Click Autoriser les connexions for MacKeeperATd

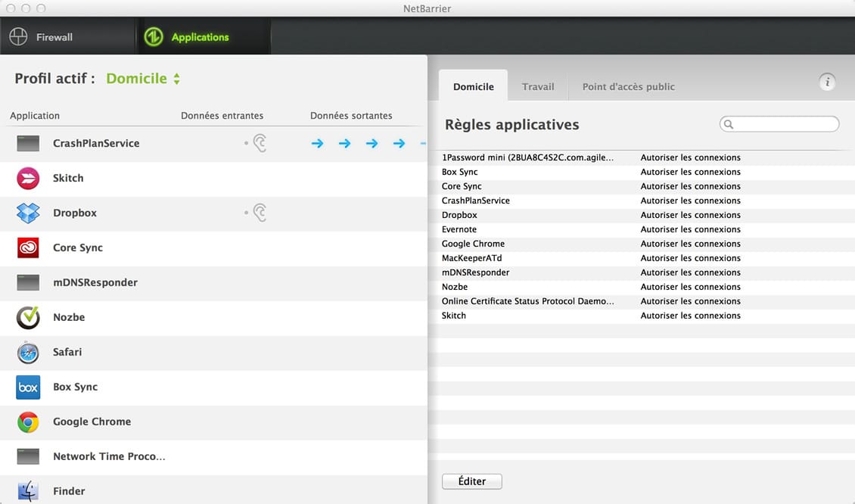click(x=690, y=258)
